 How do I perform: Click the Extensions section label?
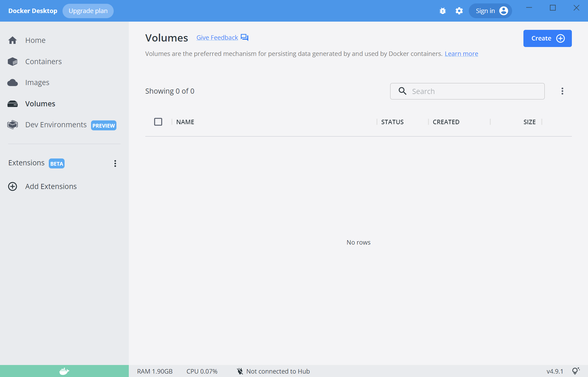coord(26,163)
